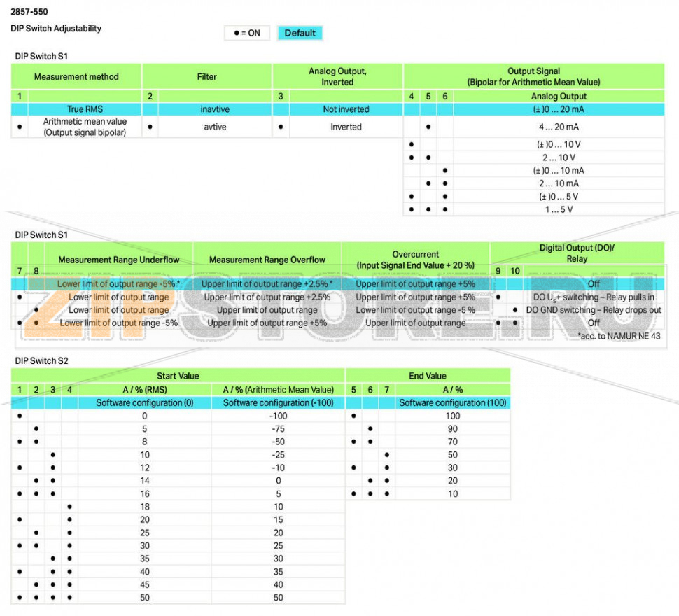
Task: Select the '(±)0 ... 10 V' output row
Action: [533, 144]
